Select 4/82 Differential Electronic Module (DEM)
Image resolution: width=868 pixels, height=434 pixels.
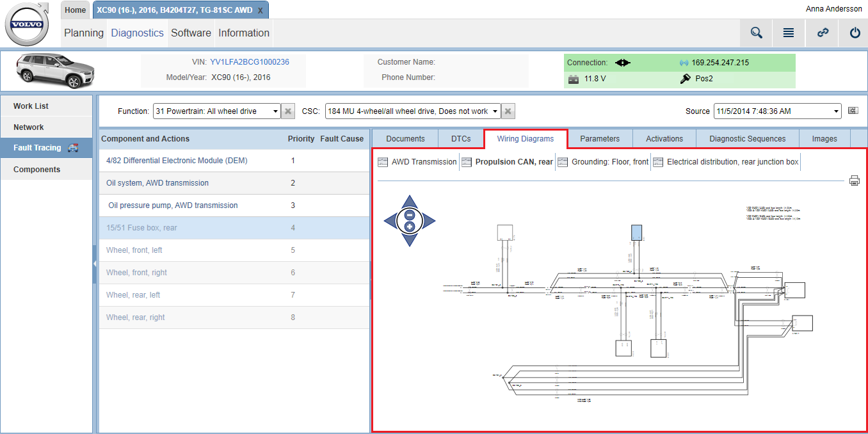coord(234,161)
